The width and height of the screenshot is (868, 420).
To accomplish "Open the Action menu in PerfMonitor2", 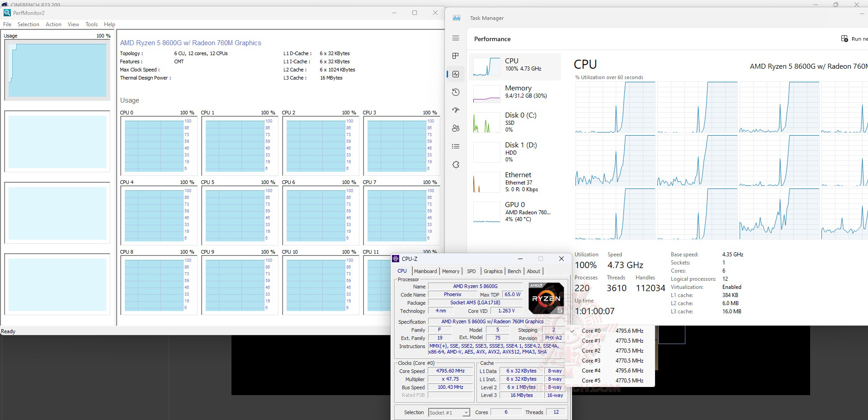I will (53, 24).
